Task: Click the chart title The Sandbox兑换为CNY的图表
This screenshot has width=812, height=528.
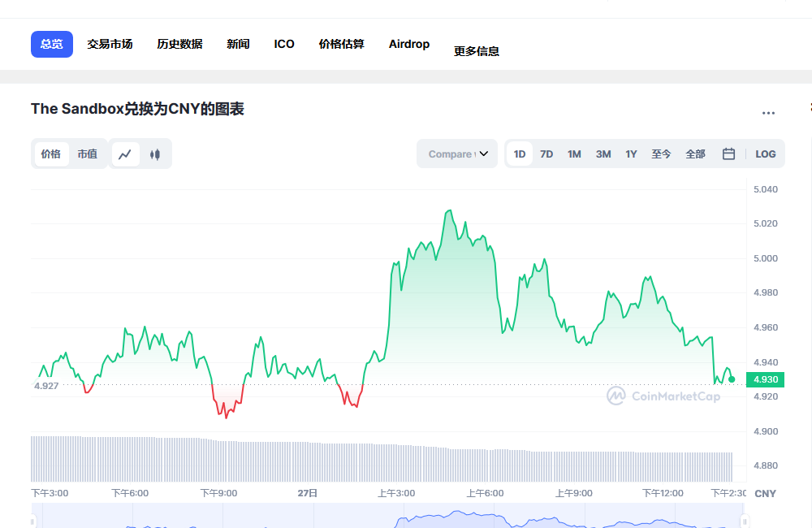Action: click(137, 109)
